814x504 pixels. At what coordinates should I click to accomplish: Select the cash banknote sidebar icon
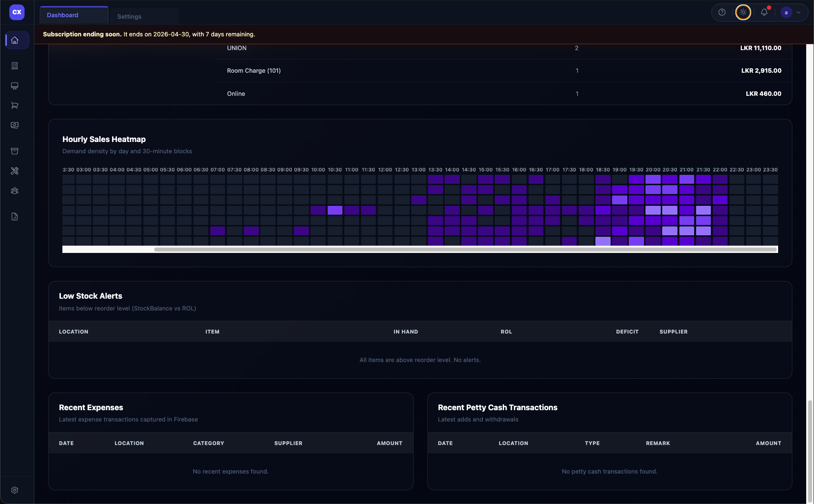[x=15, y=125]
